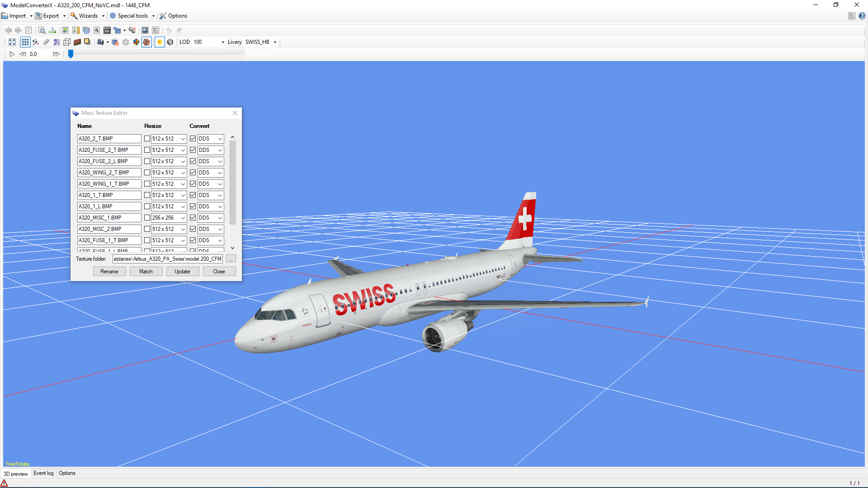Open the Special tools menu
Screen dimensions: 868x488
(x=132, y=16)
